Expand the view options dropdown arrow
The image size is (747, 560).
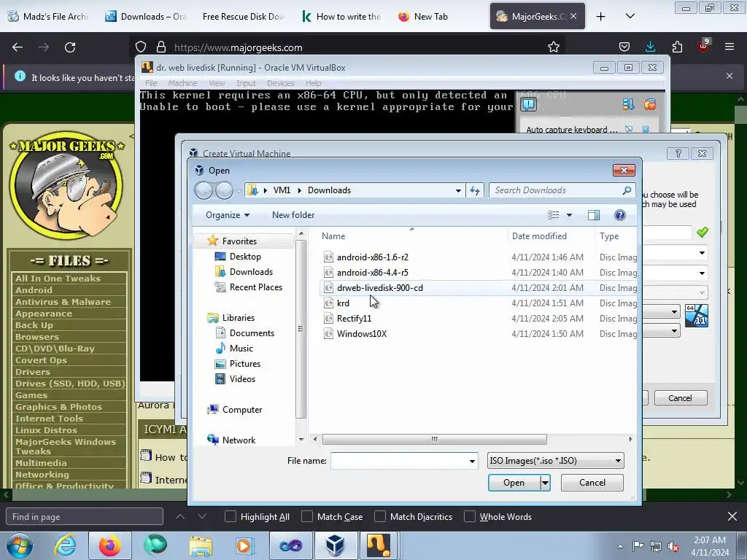(x=569, y=215)
